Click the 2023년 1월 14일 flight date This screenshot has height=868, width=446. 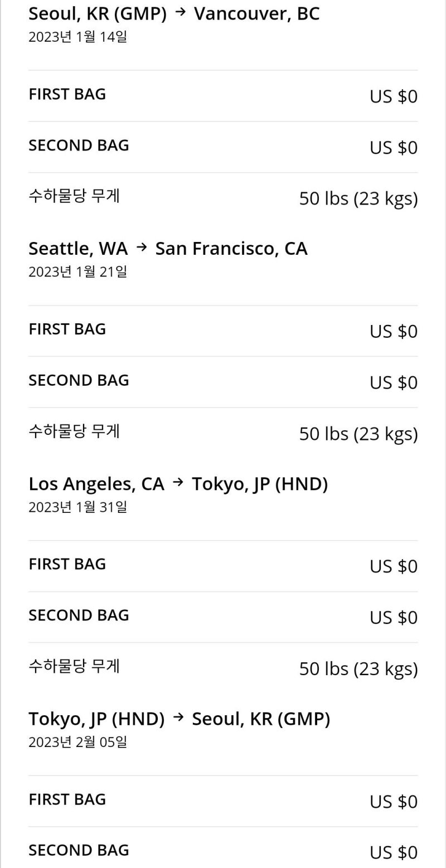point(77,37)
